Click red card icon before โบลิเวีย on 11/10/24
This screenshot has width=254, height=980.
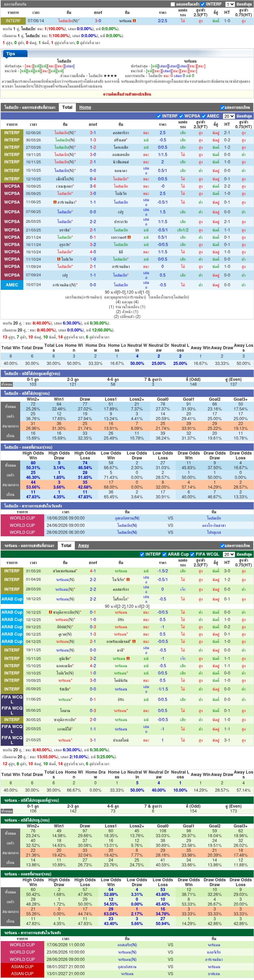59,259
